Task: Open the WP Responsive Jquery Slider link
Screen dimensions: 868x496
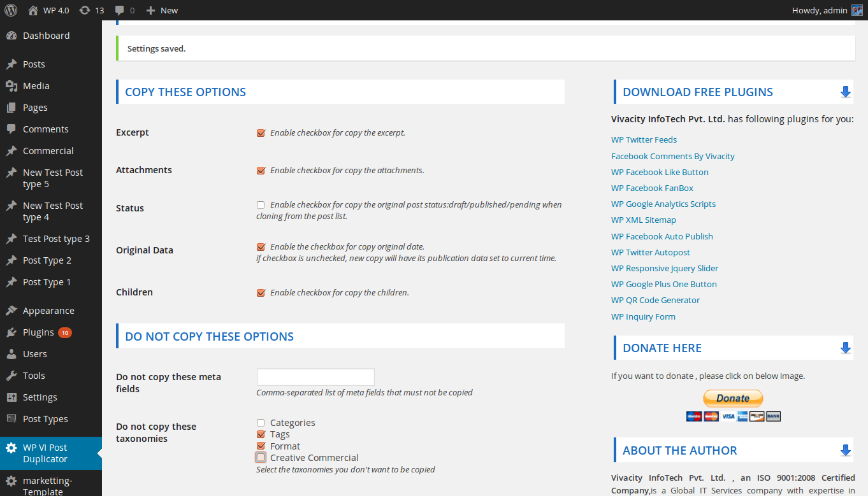Action: click(665, 269)
